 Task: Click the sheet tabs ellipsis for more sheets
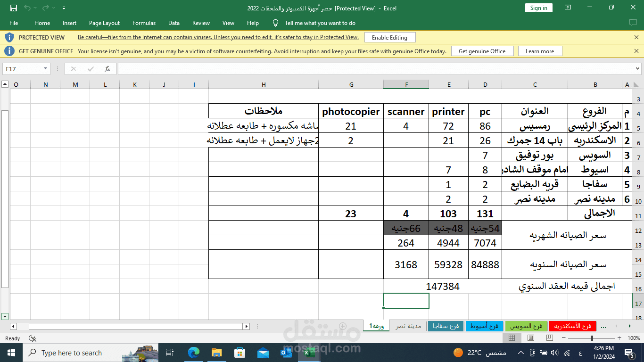point(603,326)
